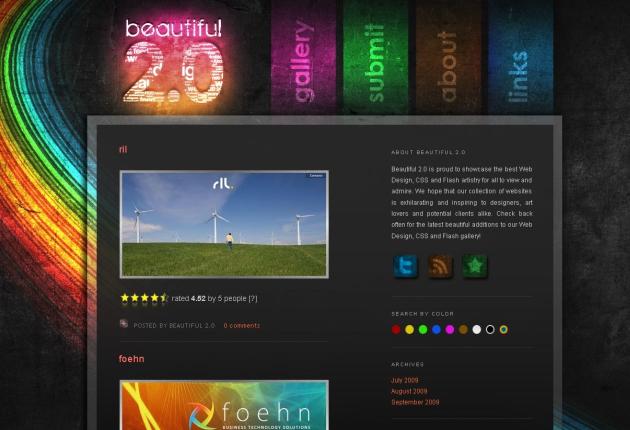
Task: Click the small author icon beside Posted By
Action: click(x=124, y=324)
